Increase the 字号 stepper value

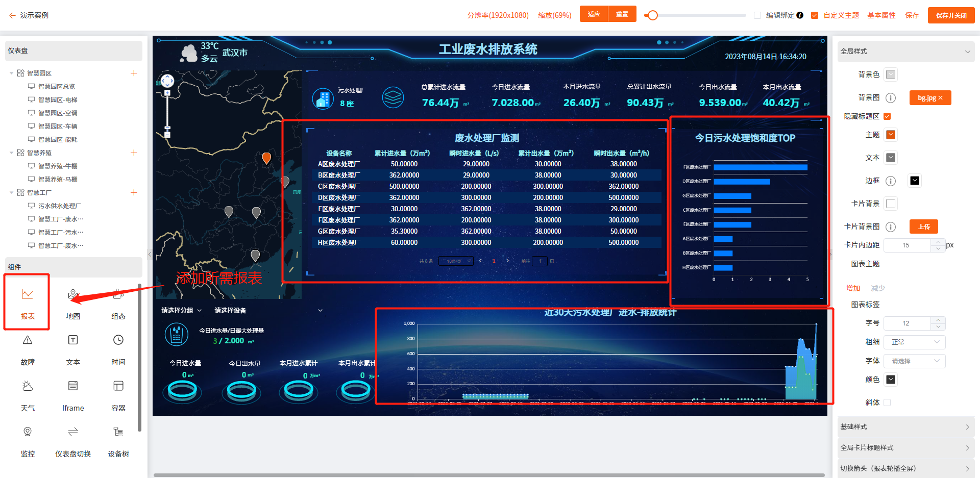938,319
